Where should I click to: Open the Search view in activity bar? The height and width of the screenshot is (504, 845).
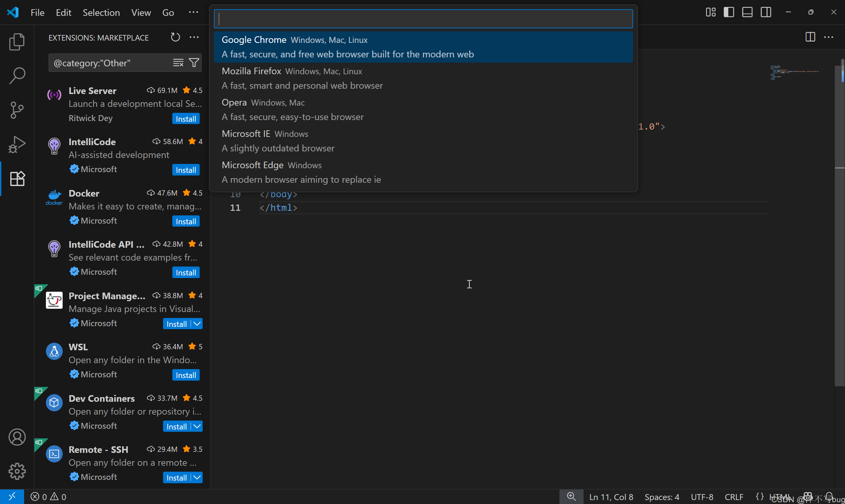click(17, 76)
